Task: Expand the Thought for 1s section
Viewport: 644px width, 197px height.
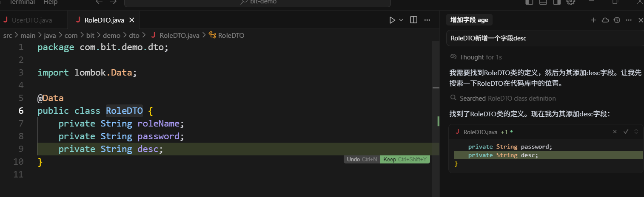Action: [476, 57]
